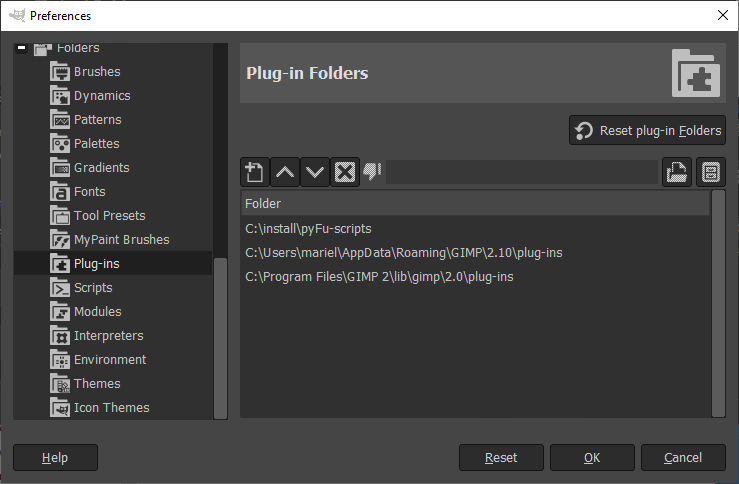Close the Preferences window
The image size is (739, 484).
coord(723,16)
